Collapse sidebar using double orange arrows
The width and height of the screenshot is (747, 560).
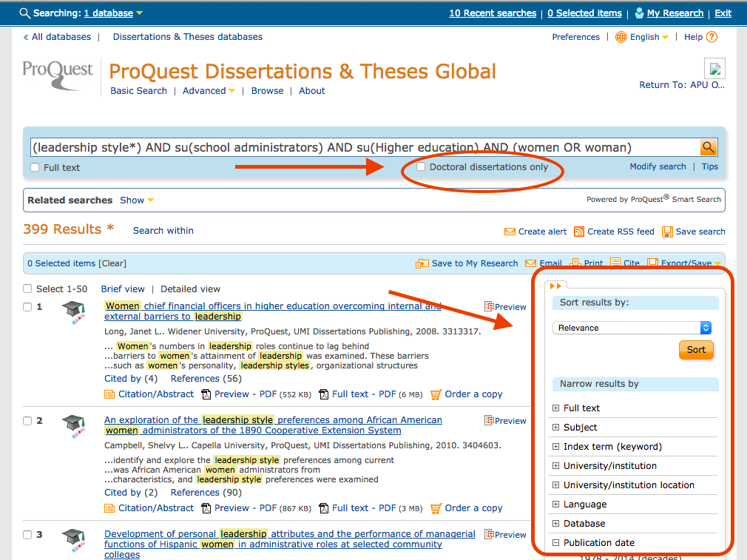pyautogui.click(x=555, y=286)
